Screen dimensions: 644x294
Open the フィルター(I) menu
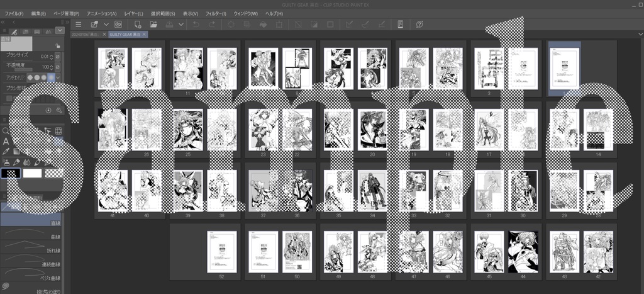[216, 14]
